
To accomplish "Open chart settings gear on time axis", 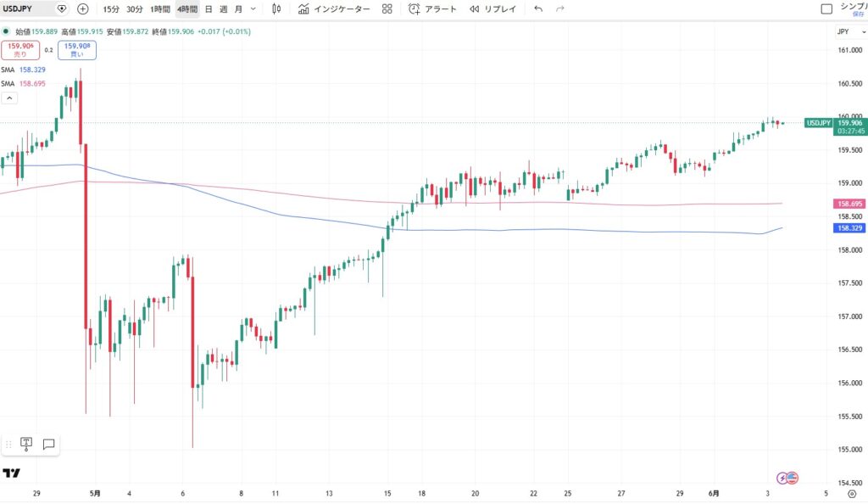I will click(x=852, y=494).
